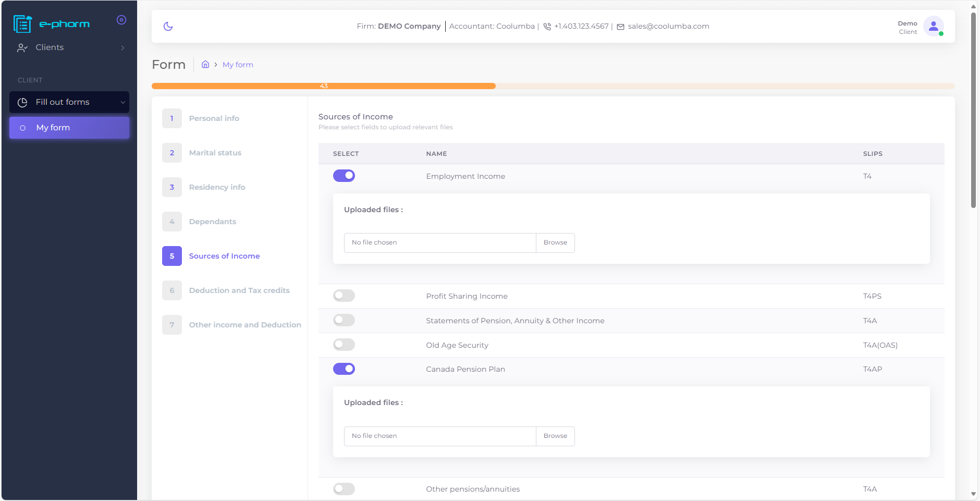Image resolution: width=980 pixels, height=501 pixels.
Task: Go to Deduction and Tax credits step
Action: tap(239, 290)
